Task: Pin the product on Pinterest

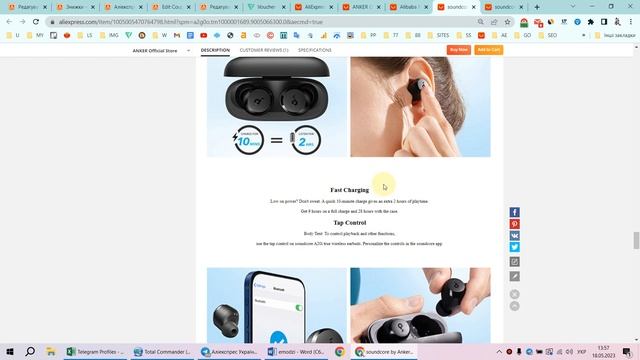Action: (514, 224)
